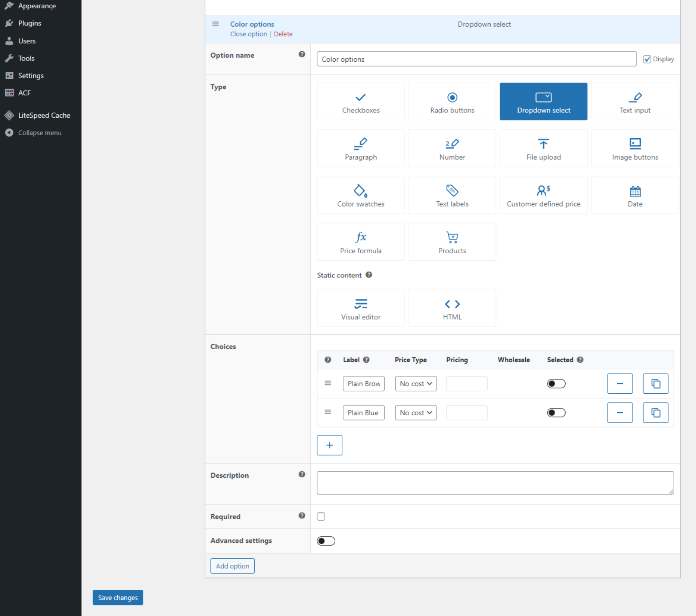This screenshot has width=696, height=616.
Task: Click the Plain Brow label field
Action: coord(364,384)
